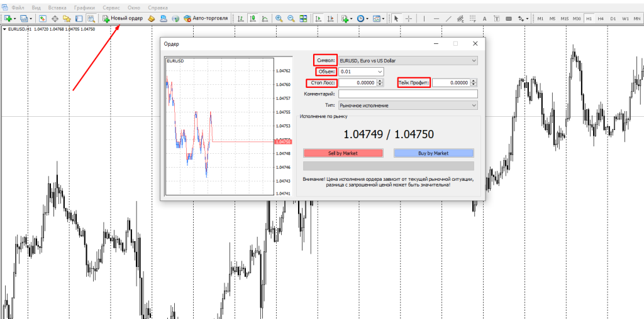This screenshot has height=319, width=644.
Task: Click the zoom in magnifier icon
Action: tap(279, 18)
